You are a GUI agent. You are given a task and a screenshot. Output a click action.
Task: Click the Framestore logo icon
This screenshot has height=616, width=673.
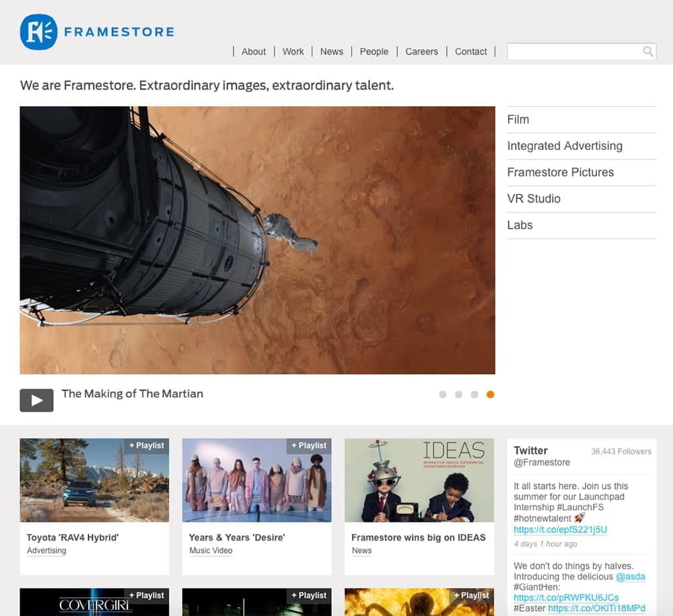pyautogui.click(x=38, y=32)
